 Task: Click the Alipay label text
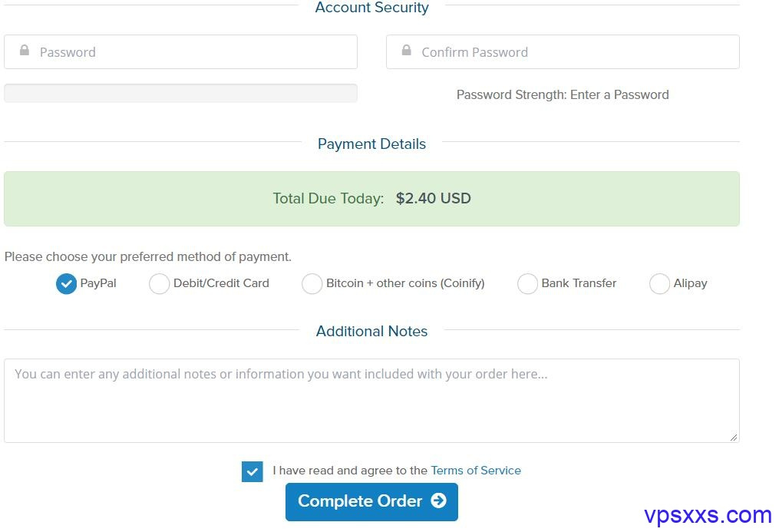pos(690,283)
